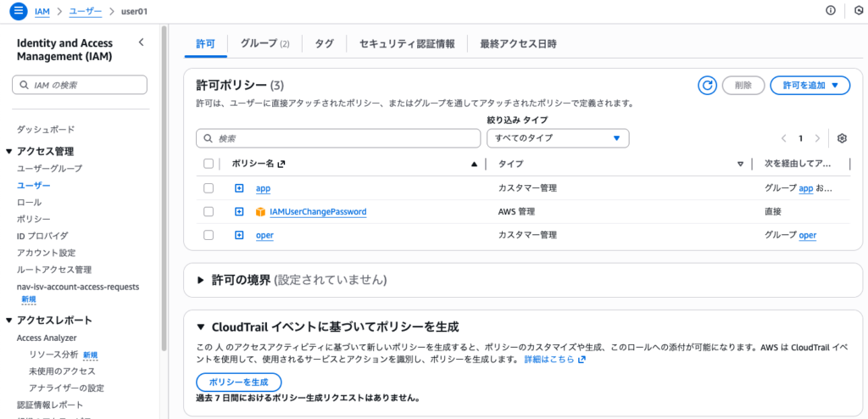This screenshot has height=419, width=868.
Task: Click the ポリシーを生成 button
Action: point(238,382)
